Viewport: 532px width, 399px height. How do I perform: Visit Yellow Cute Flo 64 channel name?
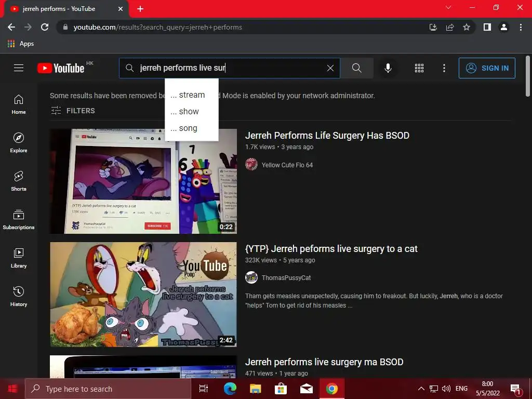tap(287, 165)
